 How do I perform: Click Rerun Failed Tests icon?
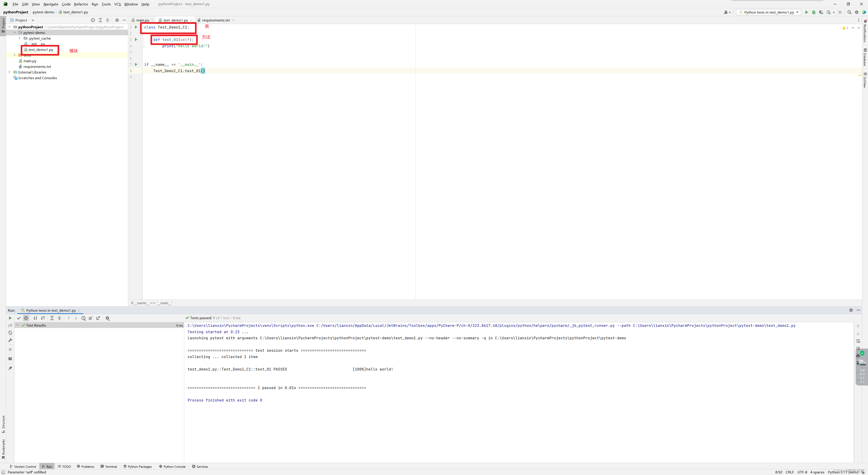pos(10,325)
